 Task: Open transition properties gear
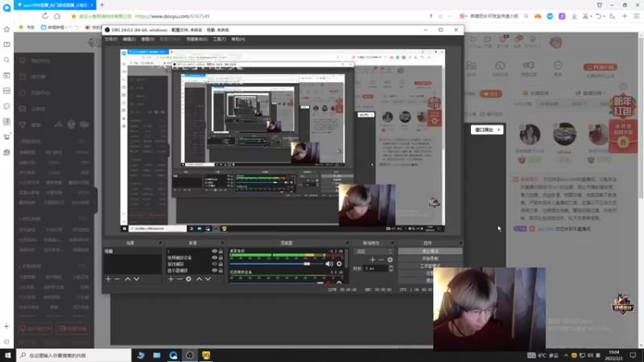point(390,260)
